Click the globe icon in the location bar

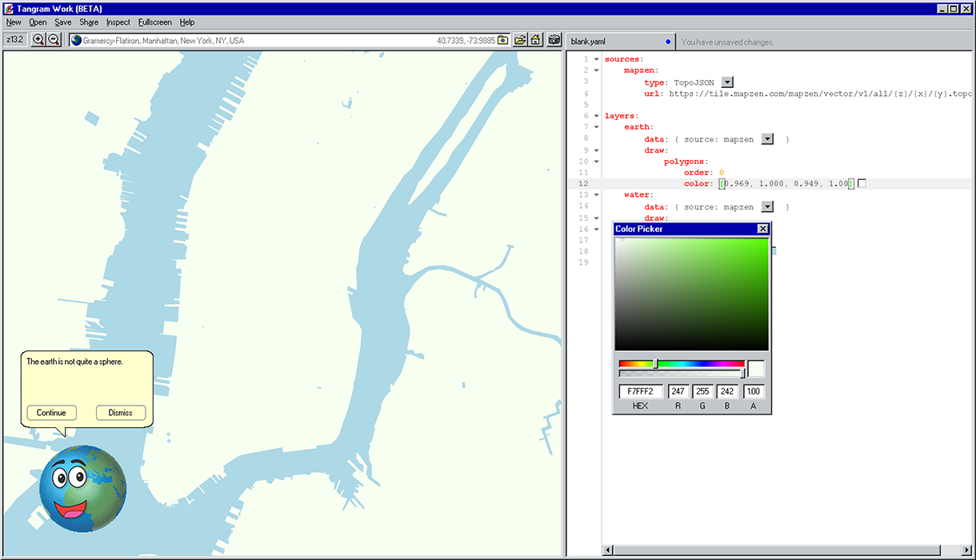(77, 40)
